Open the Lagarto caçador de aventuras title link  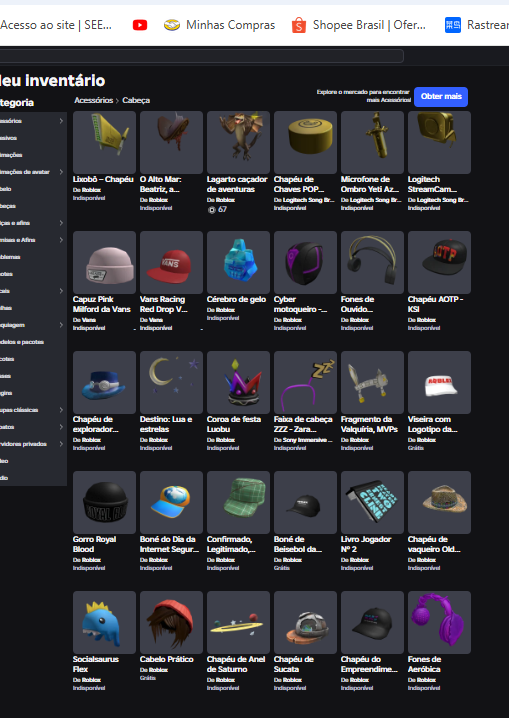pos(237,184)
